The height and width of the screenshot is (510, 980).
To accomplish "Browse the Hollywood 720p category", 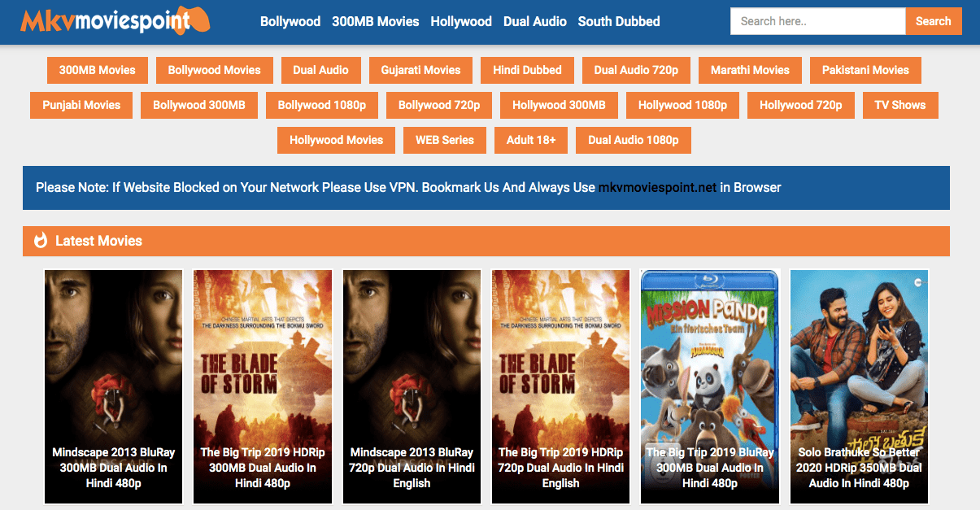I will (801, 105).
